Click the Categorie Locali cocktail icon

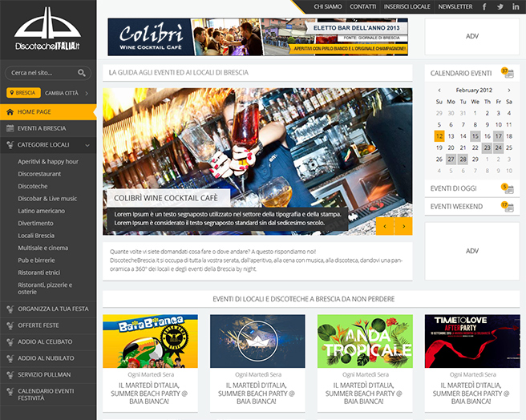10,145
